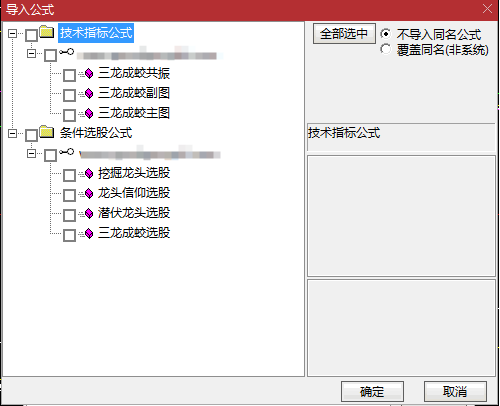The height and width of the screenshot is (406, 500).
Task: Collapse the 条件选股公式 tree node
Action: [x=12, y=133]
